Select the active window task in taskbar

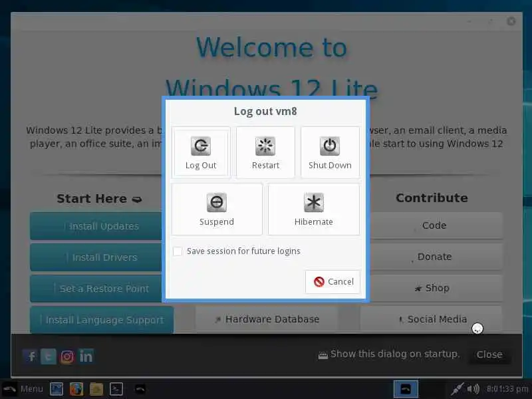coord(406,389)
